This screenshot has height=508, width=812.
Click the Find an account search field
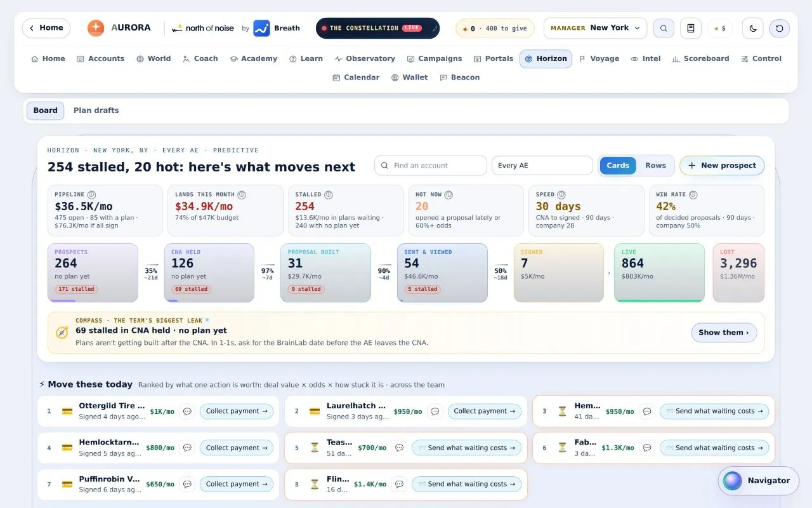[431, 166]
